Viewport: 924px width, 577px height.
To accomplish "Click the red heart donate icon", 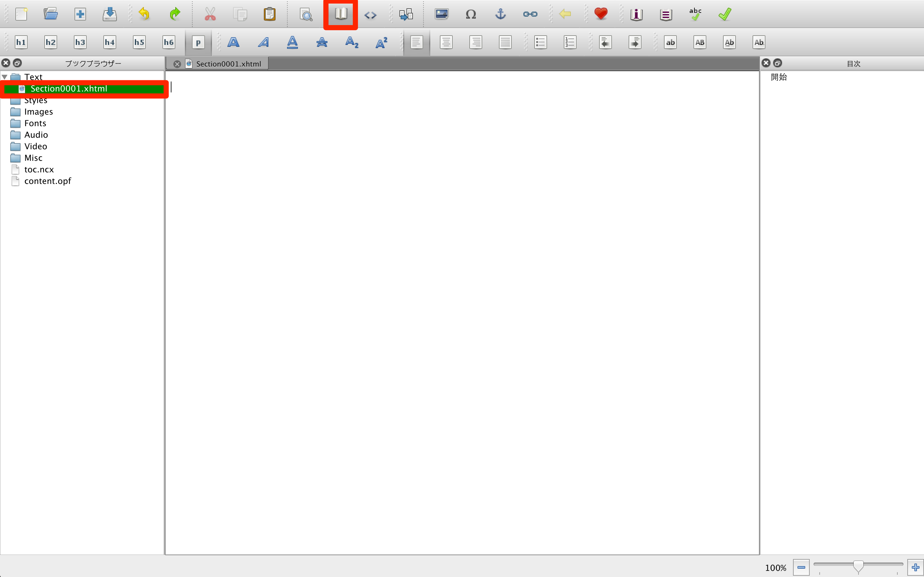I will pos(601,14).
